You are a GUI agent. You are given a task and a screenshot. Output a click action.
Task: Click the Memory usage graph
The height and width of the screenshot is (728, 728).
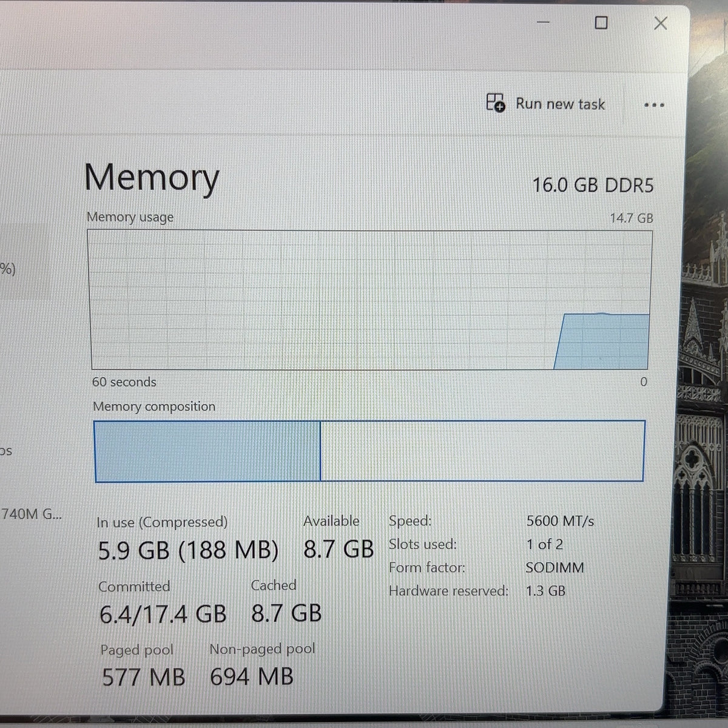(x=370, y=300)
